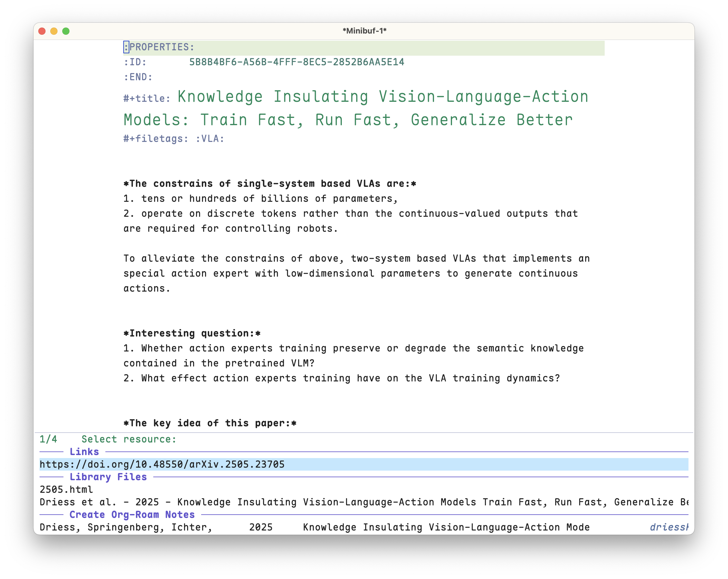Click the driess citekey at row end
This screenshot has width=728, height=579.
(x=669, y=527)
